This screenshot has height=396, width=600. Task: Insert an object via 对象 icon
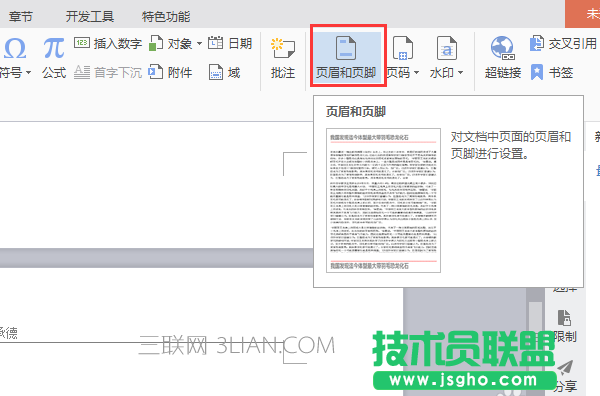pyautogui.click(x=156, y=43)
